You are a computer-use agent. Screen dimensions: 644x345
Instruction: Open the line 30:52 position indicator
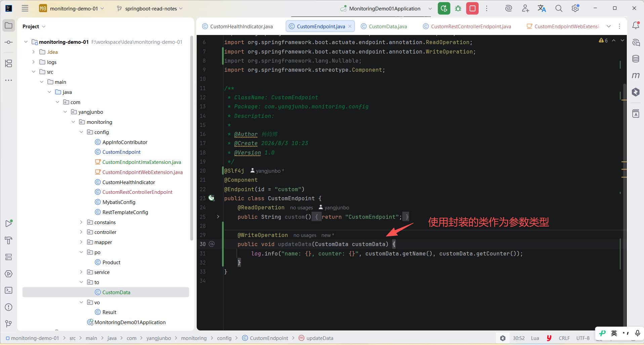pos(519,338)
